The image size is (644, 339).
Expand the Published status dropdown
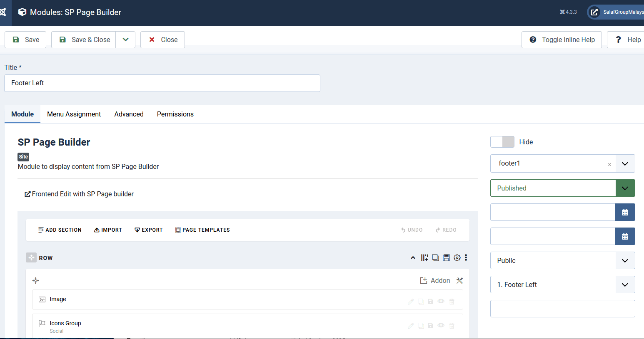pos(625,188)
